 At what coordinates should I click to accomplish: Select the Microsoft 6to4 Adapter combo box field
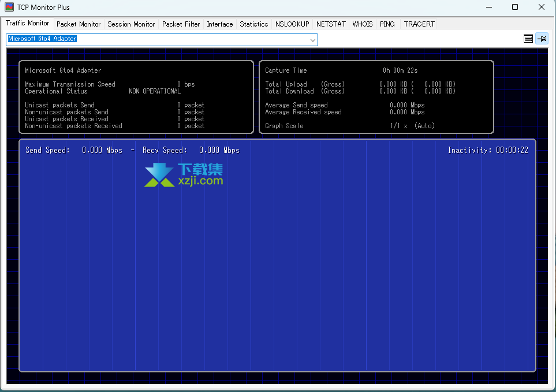162,40
